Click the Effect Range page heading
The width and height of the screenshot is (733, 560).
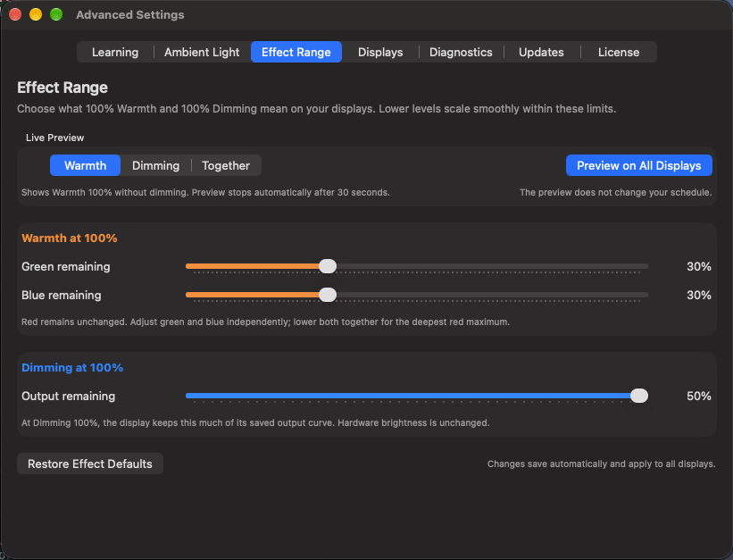62,88
